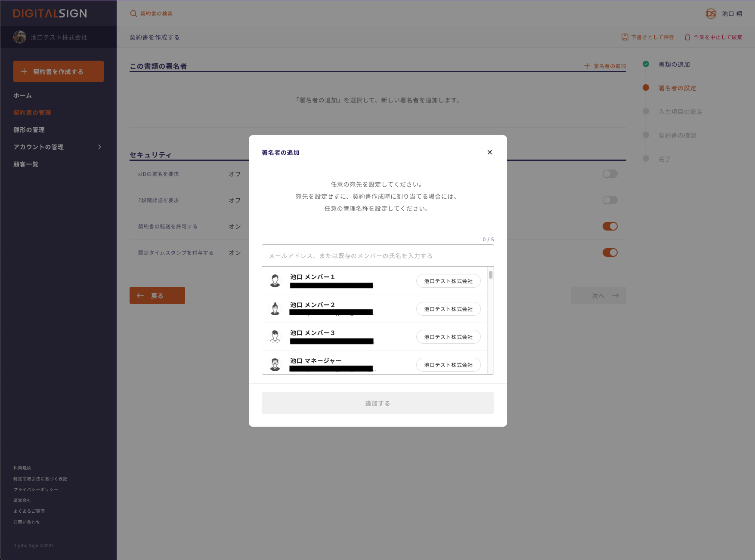The image size is (755, 560).
Task: Open 利用規約 footer link
Action: click(22, 468)
